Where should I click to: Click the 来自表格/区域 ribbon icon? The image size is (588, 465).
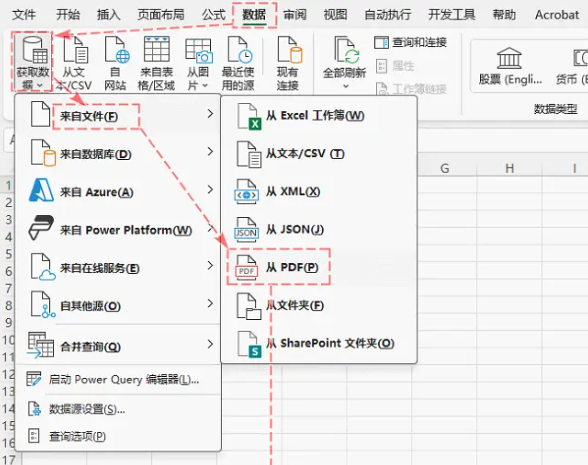tap(156, 63)
